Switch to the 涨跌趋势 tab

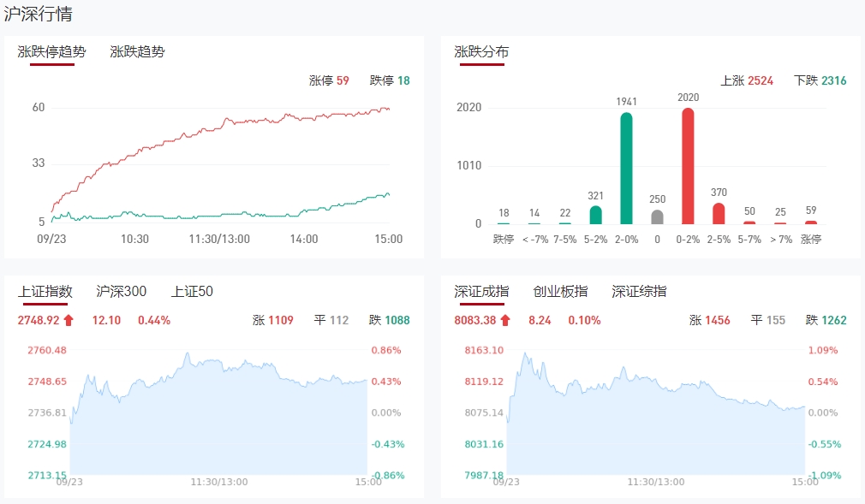[x=137, y=51]
